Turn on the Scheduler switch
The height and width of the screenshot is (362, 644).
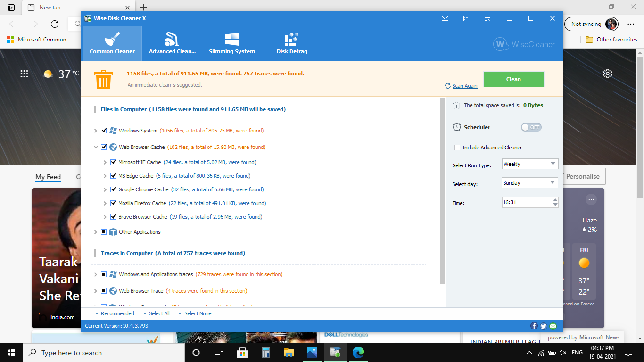[x=531, y=127]
